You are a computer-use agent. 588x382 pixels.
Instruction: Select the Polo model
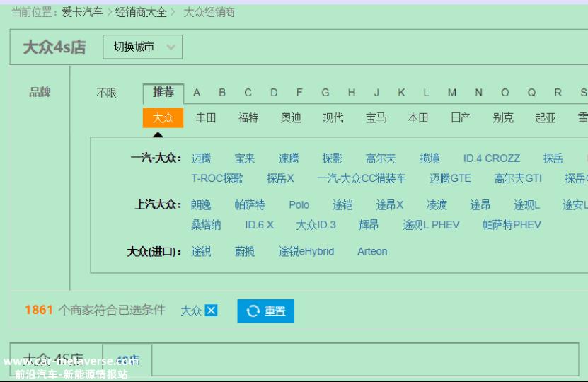(299, 204)
